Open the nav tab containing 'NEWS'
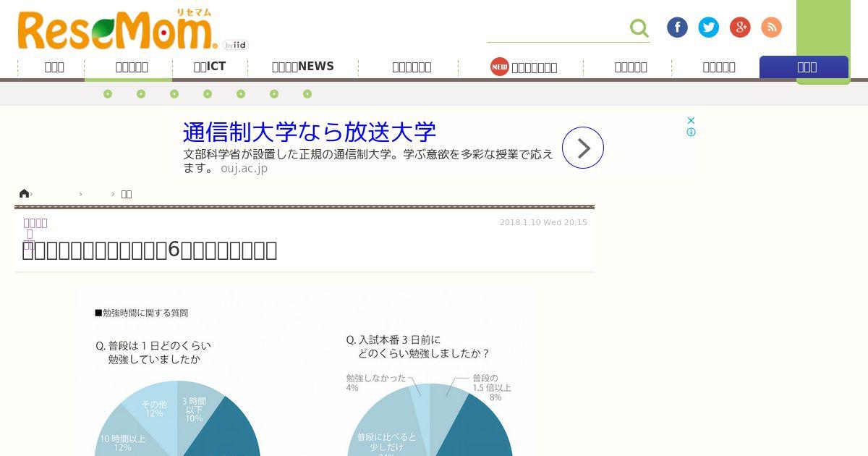Screen dimensions: 868x456 303,67
